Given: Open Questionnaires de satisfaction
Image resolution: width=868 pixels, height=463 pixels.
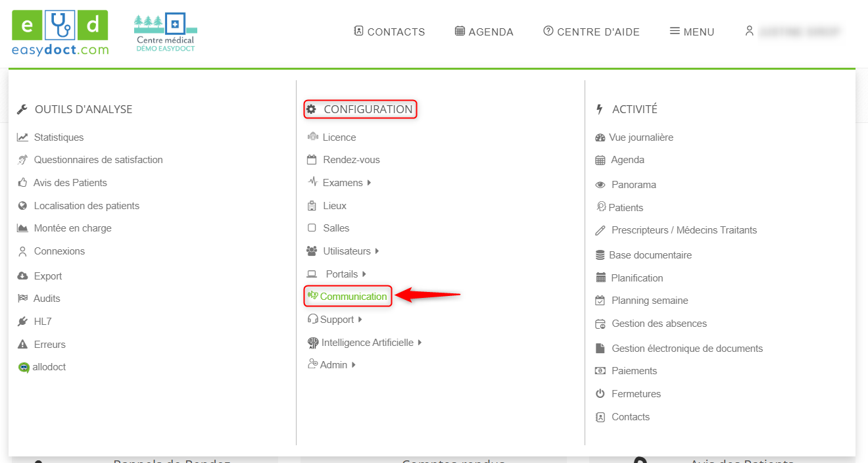Looking at the screenshot, I should coord(98,160).
